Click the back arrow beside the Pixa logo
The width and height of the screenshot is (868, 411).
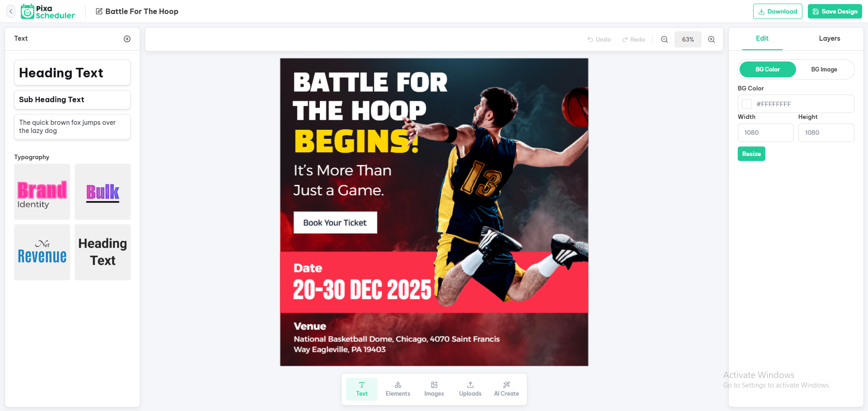point(11,11)
